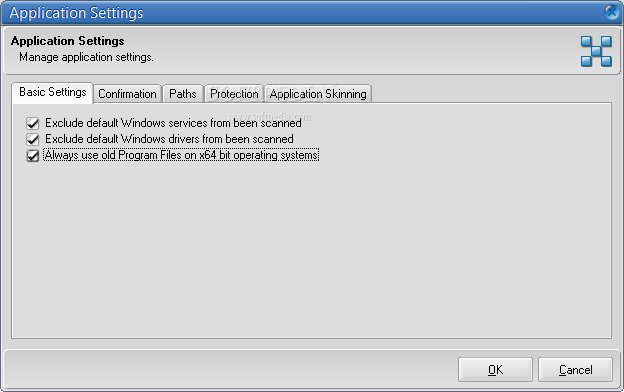624x392 pixels.
Task: Click the empty bottom bar beside OK
Action: [x=231, y=370]
